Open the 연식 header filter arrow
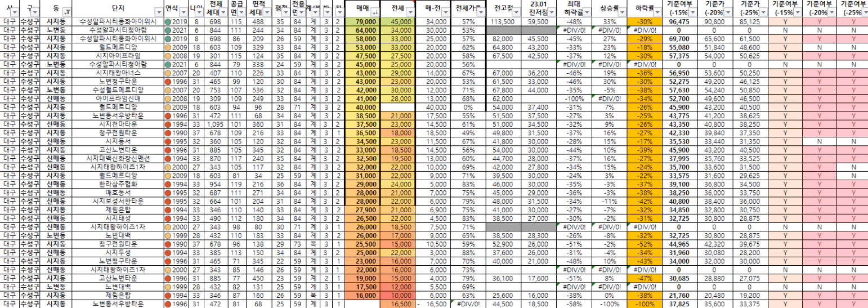The width and height of the screenshot is (868, 308). point(184,11)
